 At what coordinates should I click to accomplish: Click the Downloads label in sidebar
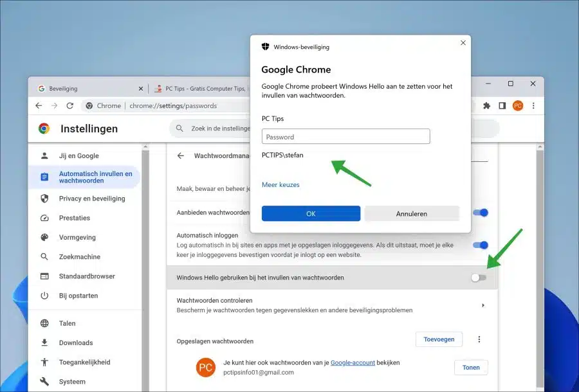(x=76, y=343)
